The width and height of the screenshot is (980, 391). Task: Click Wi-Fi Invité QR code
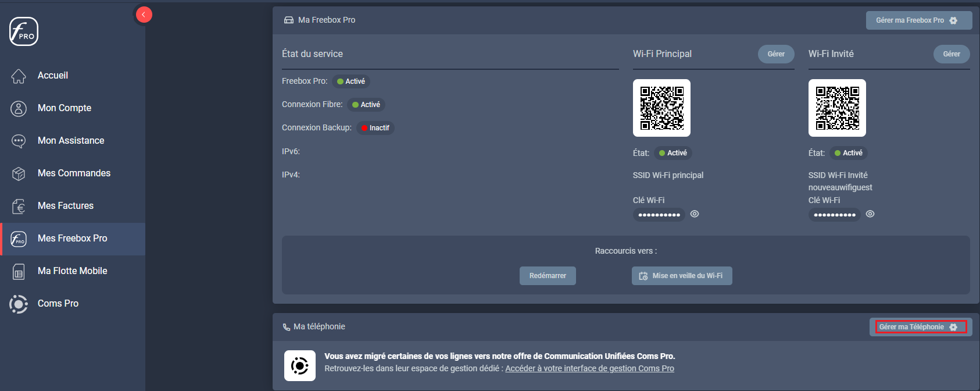click(837, 108)
